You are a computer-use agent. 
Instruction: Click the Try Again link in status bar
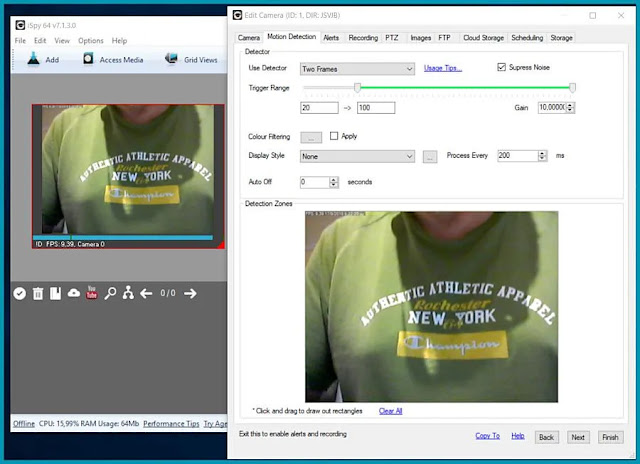[x=215, y=424]
